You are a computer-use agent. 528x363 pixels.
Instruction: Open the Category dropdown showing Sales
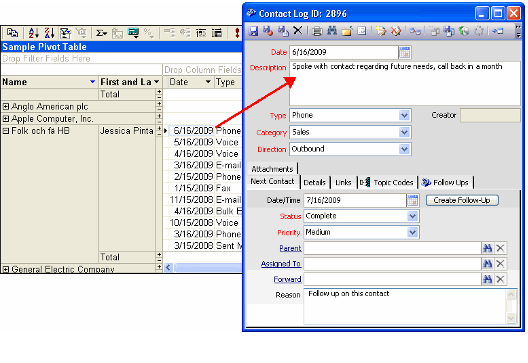point(404,132)
